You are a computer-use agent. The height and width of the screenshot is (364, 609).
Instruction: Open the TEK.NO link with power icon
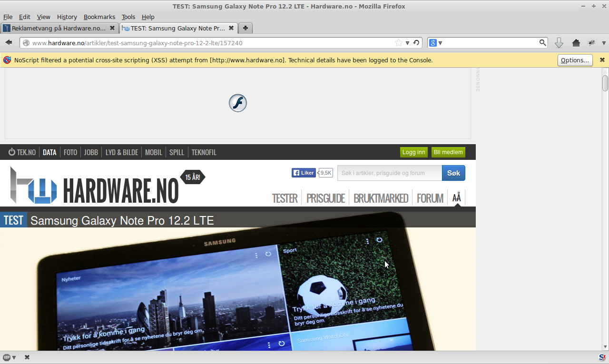(22, 152)
